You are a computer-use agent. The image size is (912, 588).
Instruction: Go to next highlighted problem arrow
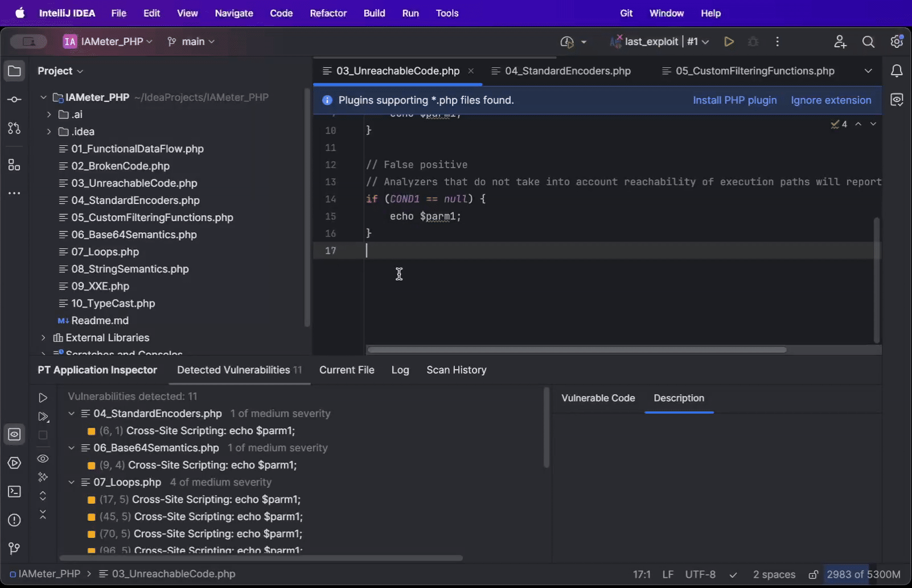coord(873,124)
